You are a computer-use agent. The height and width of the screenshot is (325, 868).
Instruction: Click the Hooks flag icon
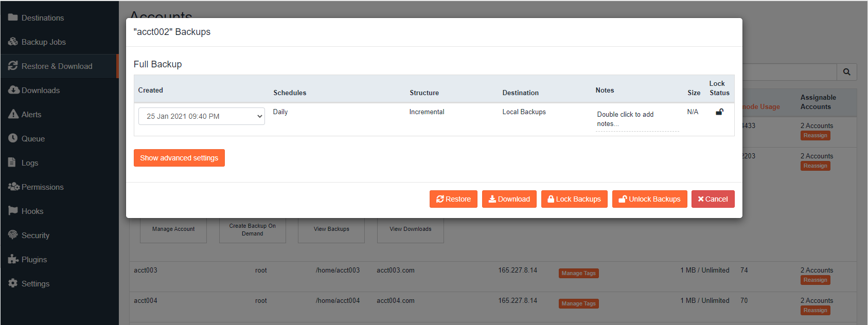click(13, 211)
